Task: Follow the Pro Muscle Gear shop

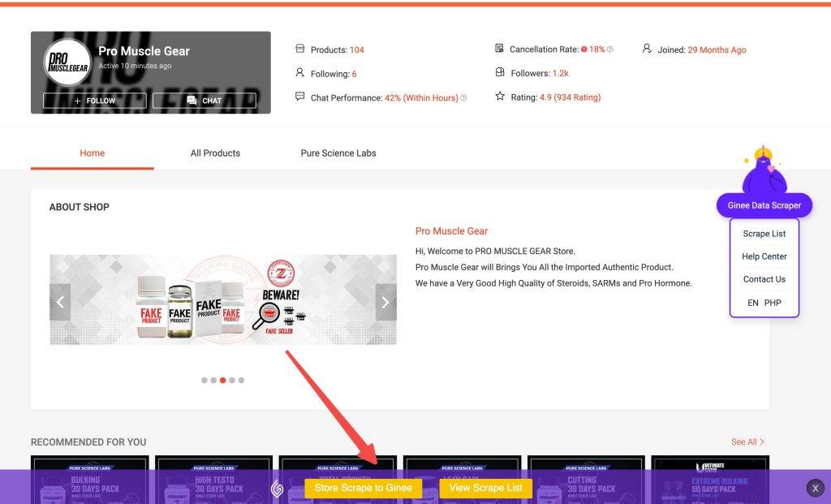Action: tap(95, 101)
